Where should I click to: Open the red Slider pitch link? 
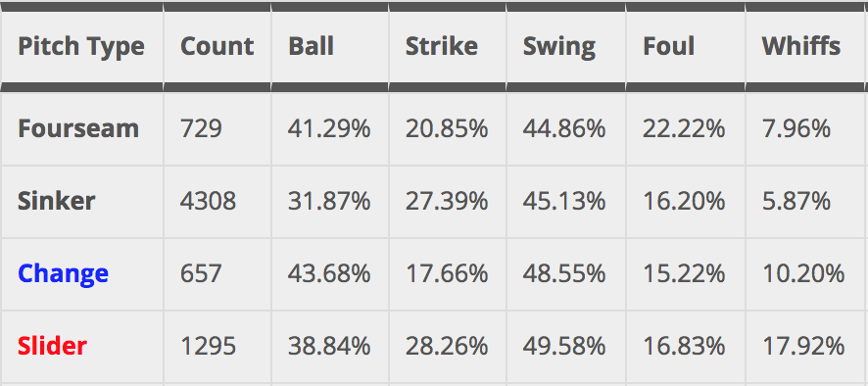coord(52,346)
